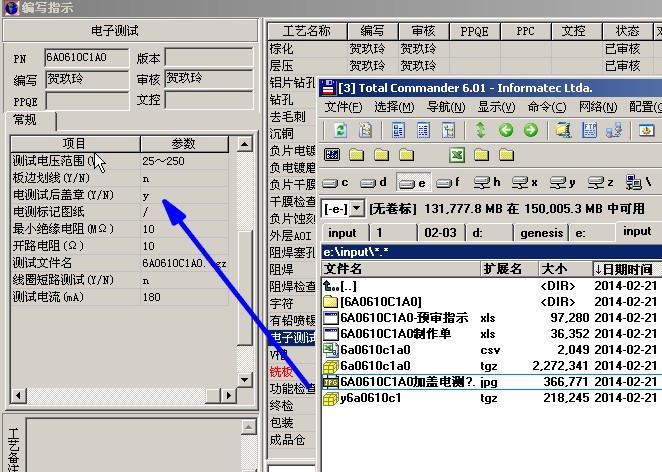The image size is (662, 472).
Task: Switch to the 02-03 folder tab
Action: point(440,233)
